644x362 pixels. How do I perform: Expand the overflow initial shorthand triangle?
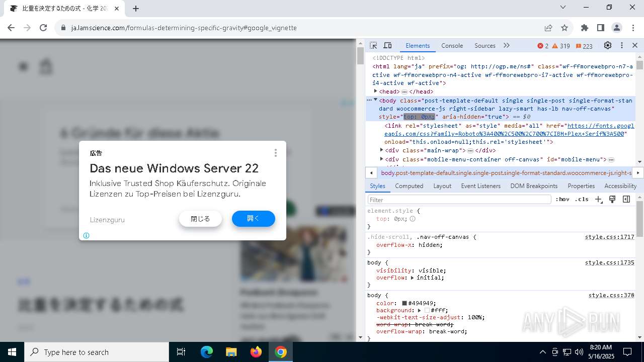coord(412,278)
